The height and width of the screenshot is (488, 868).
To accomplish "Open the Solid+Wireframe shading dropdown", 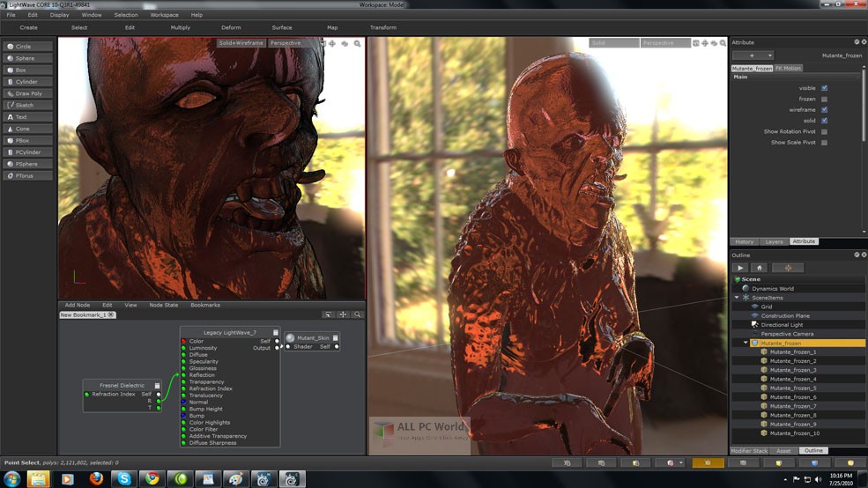I will (241, 43).
